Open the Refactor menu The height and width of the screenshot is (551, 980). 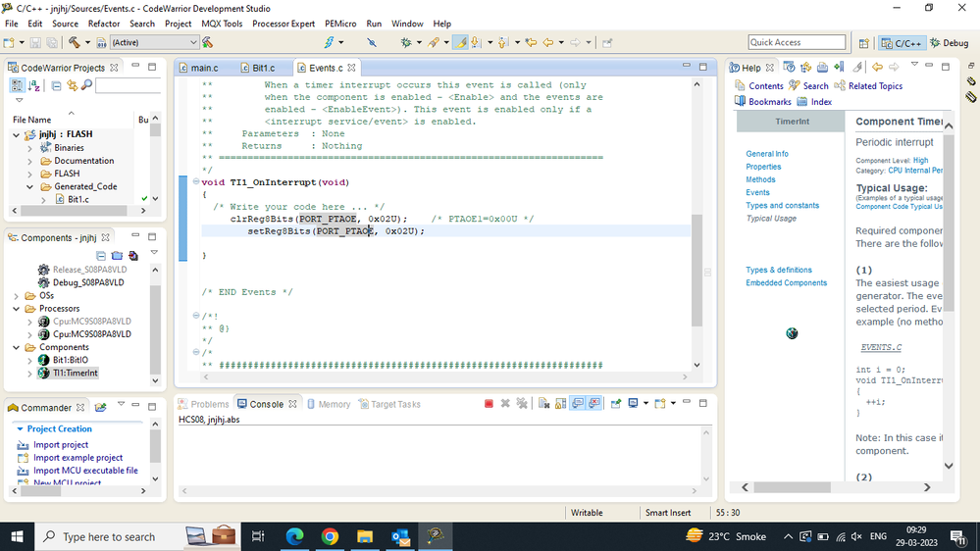pos(104,24)
